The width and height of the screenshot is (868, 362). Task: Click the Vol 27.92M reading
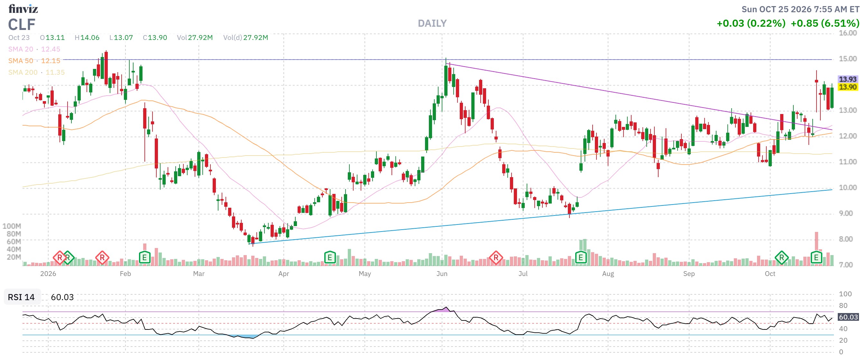(x=195, y=37)
